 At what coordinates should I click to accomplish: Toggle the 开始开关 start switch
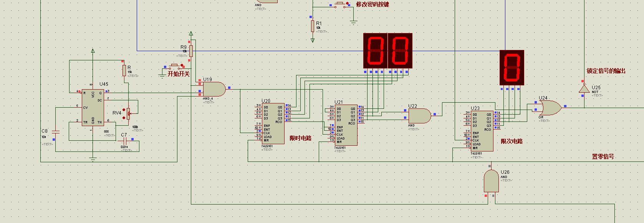coord(175,66)
